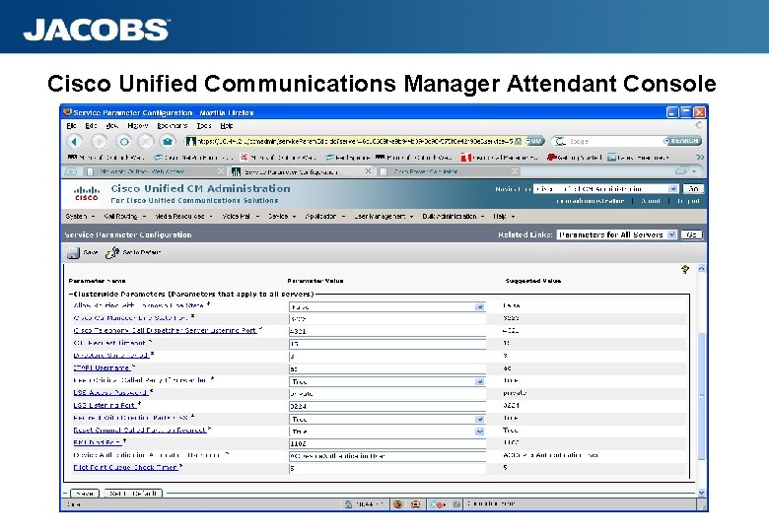Click the Call Dispatcher Listening Port value field
The width and height of the screenshot is (769, 532).
pyautogui.click(x=387, y=331)
